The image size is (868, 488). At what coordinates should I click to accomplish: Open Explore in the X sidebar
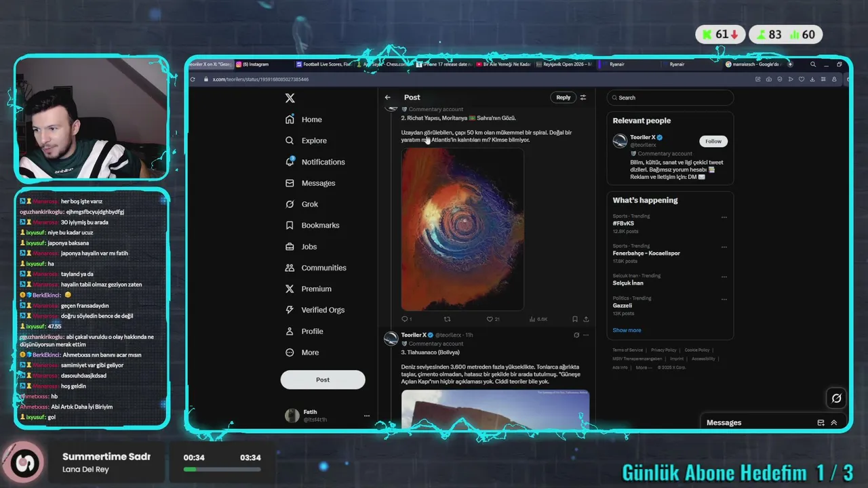click(306, 140)
